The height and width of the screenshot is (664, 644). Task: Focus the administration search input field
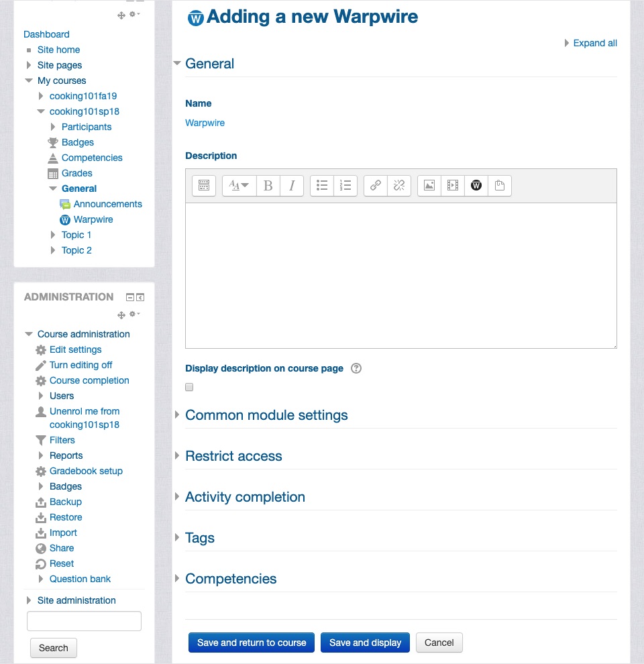[x=84, y=621]
